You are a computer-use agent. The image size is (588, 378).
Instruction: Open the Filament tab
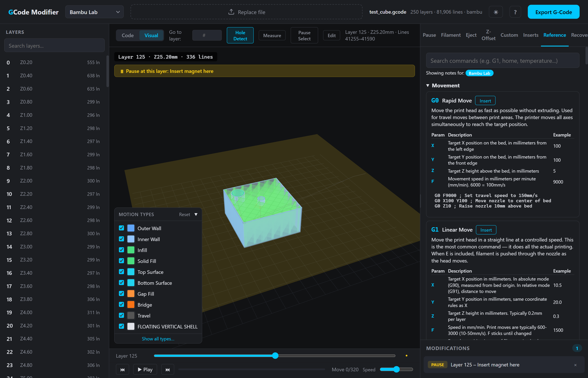[451, 35]
